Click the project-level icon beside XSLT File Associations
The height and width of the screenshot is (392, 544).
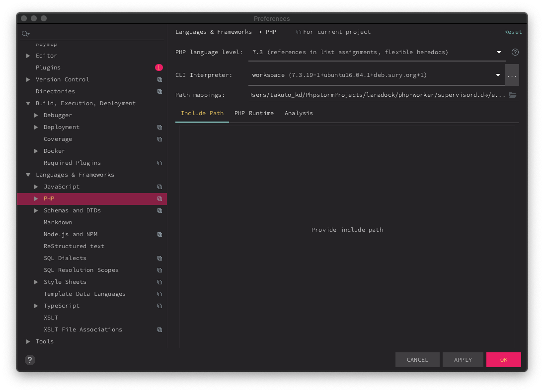pos(159,329)
